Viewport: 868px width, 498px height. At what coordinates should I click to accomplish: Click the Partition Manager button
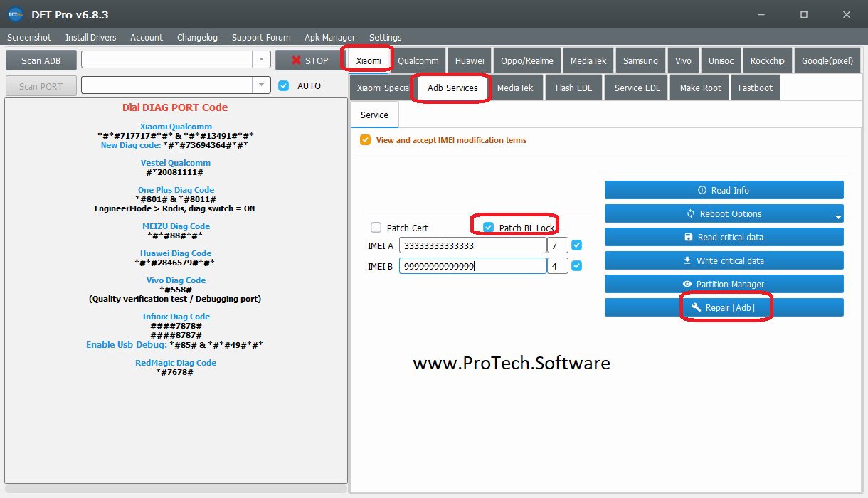(724, 284)
